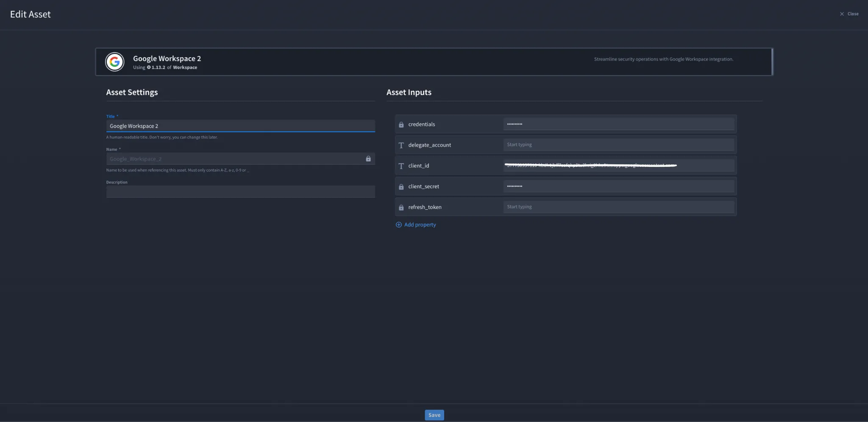868x422 pixels.
Task: Click the version icon before 1.13.2
Action: (x=149, y=67)
